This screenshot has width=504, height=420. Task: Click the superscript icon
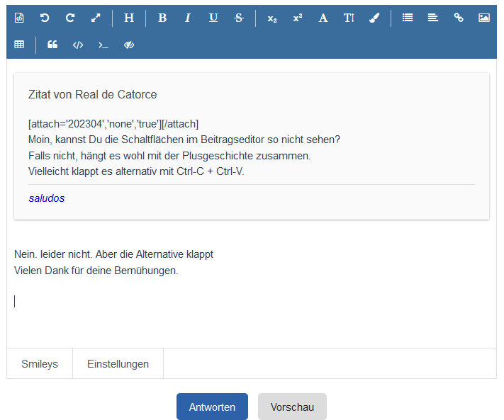coord(298,18)
